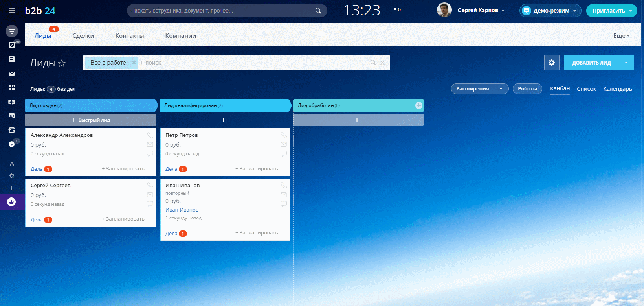Click the filter search magnifier icon
Screen dimensions: 644x306
(x=373, y=63)
